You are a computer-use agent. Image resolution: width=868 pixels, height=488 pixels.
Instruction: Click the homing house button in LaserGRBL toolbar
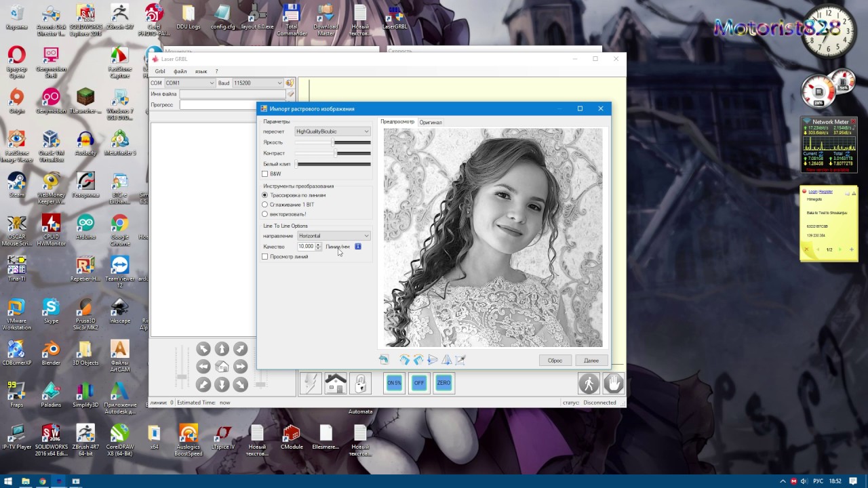tap(336, 383)
